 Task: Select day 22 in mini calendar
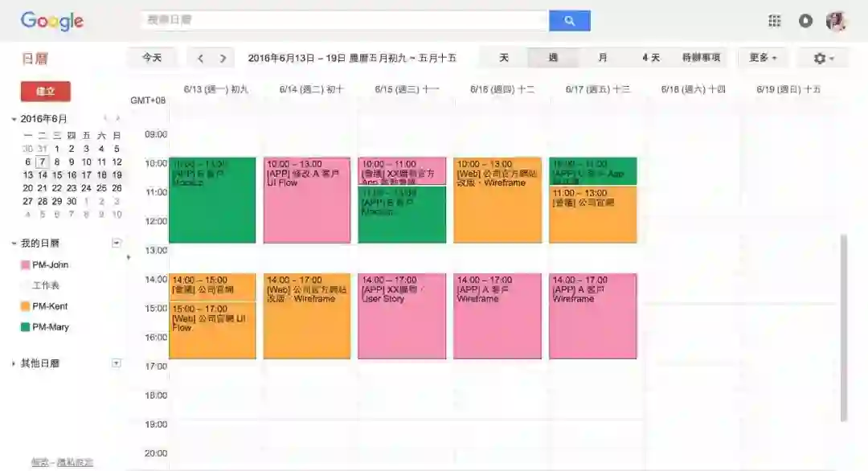point(57,188)
